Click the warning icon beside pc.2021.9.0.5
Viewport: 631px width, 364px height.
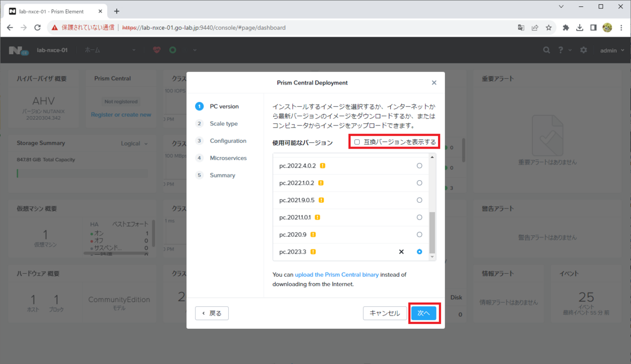tap(321, 200)
